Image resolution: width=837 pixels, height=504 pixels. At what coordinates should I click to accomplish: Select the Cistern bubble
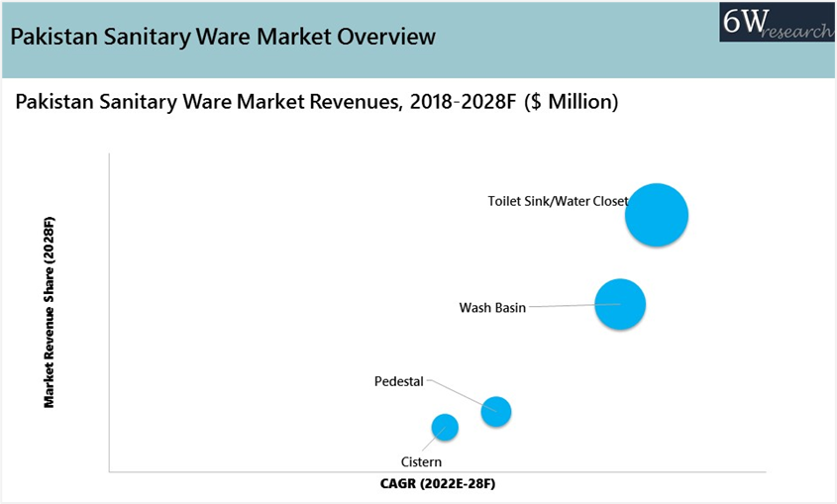[445, 427]
